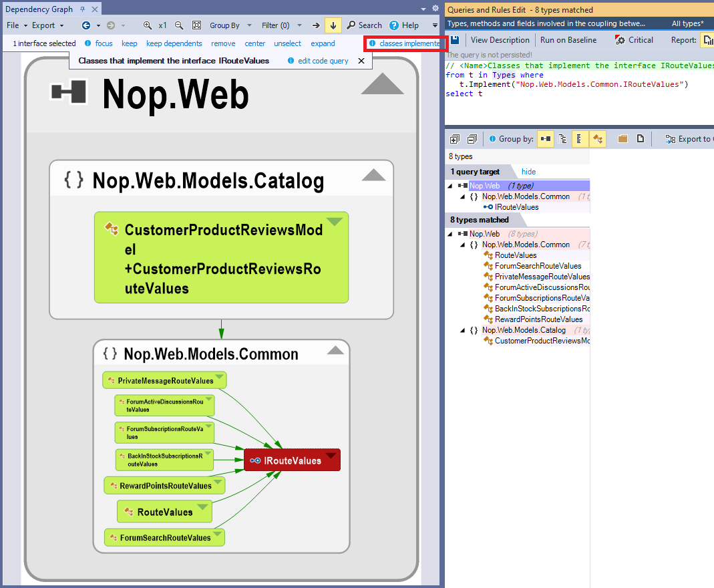
Task: Open the Group By dropdown
Action: pos(230,25)
